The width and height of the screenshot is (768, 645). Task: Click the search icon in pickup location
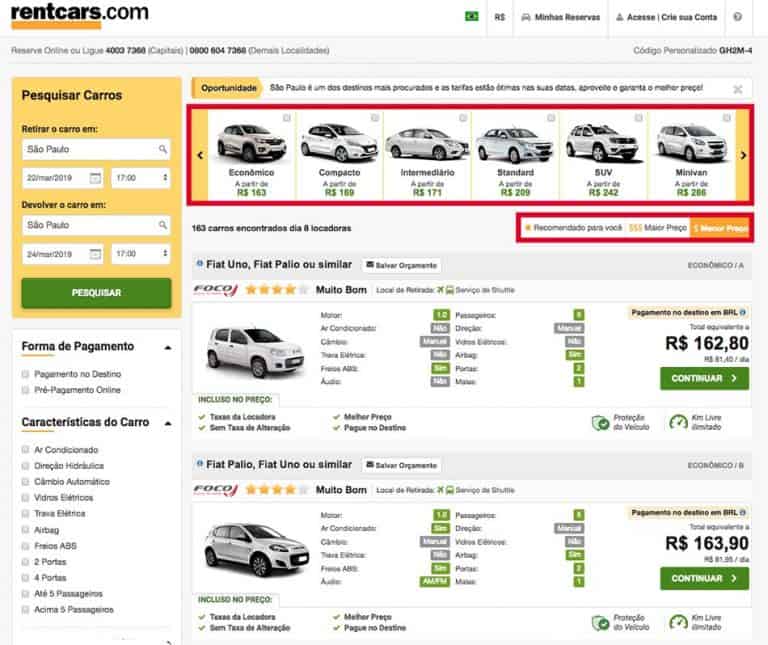pyautogui.click(x=163, y=149)
